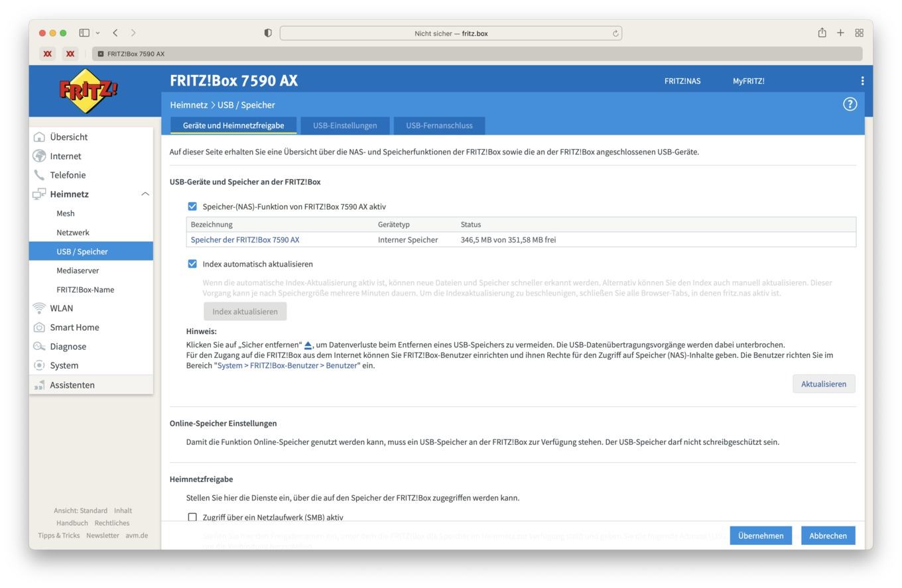Open FRITZ!Box-Name in the sidebar
The width and height of the screenshot is (902, 588).
(x=85, y=290)
